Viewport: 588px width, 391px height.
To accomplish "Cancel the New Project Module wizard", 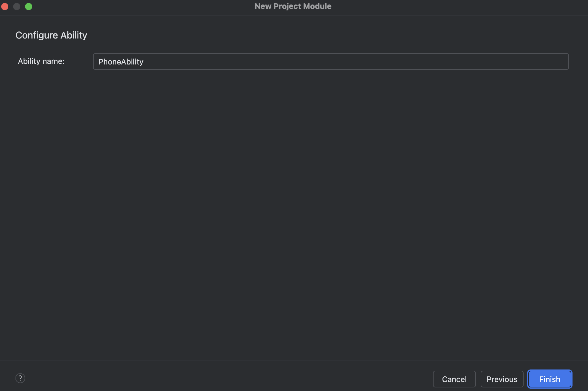I will (x=454, y=379).
